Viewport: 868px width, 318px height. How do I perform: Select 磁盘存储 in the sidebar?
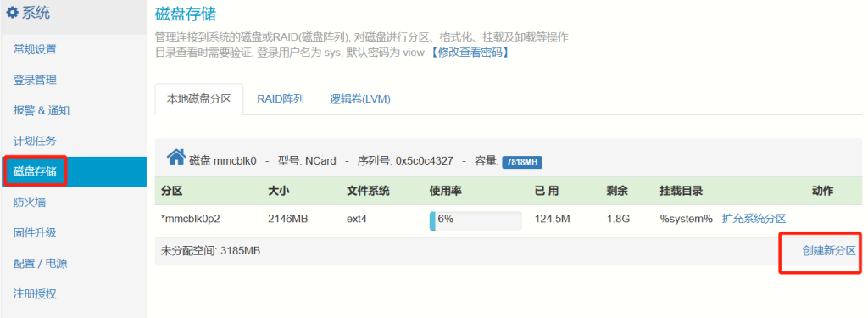coord(35,171)
